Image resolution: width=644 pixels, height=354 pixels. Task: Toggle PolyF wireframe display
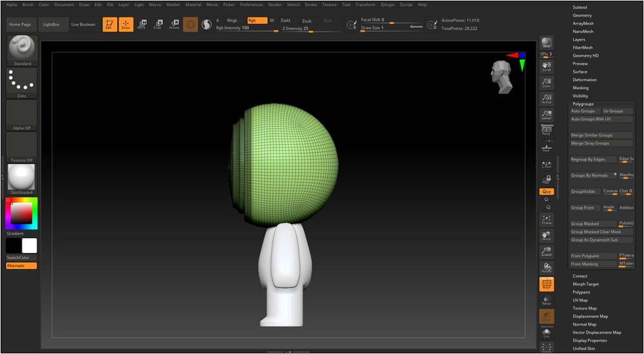(x=546, y=284)
